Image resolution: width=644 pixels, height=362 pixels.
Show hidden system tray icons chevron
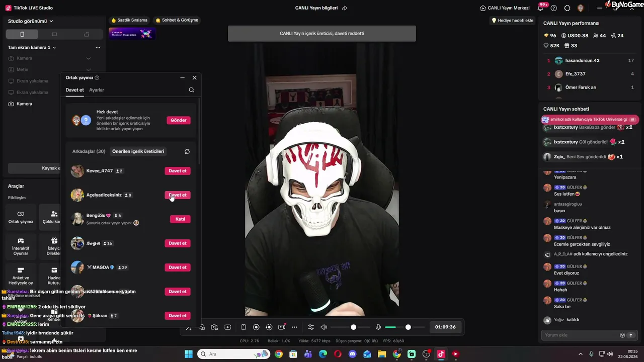(580, 354)
